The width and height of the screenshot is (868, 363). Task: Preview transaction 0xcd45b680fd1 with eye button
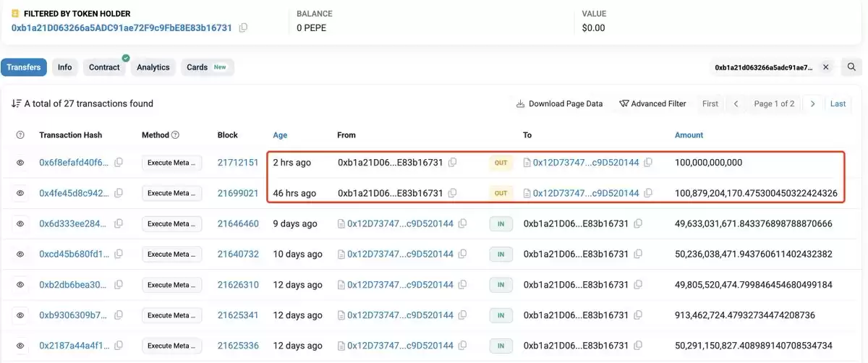(20, 254)
